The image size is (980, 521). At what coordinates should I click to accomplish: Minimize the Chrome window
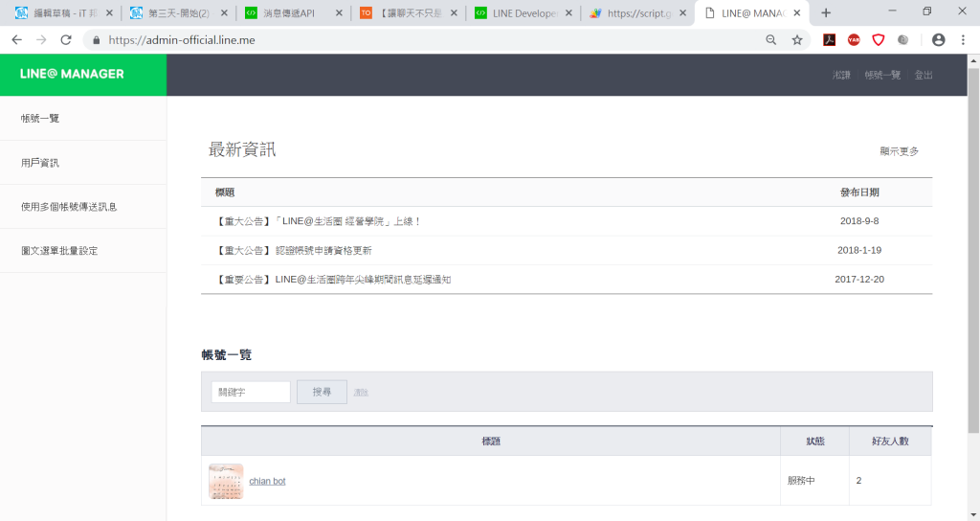(892, 11)
